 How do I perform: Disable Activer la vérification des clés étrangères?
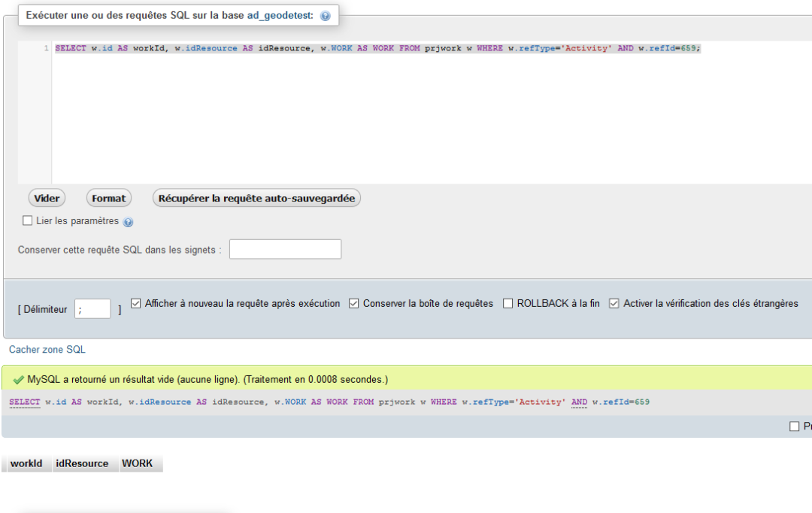tap(614, 304)
